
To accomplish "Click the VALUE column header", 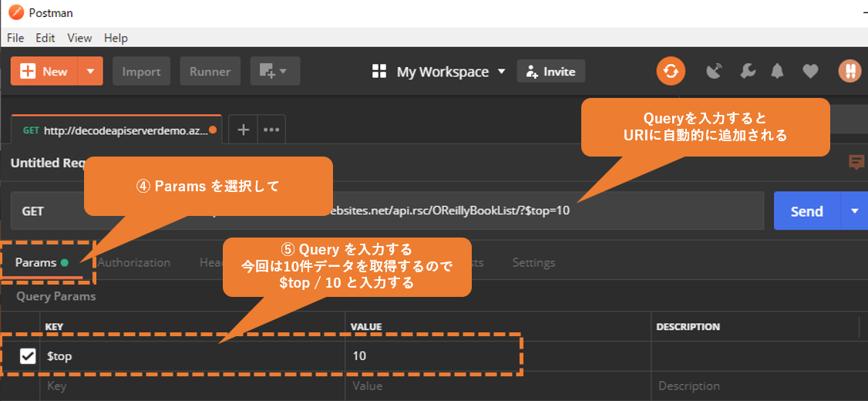I will coord(366,327).
